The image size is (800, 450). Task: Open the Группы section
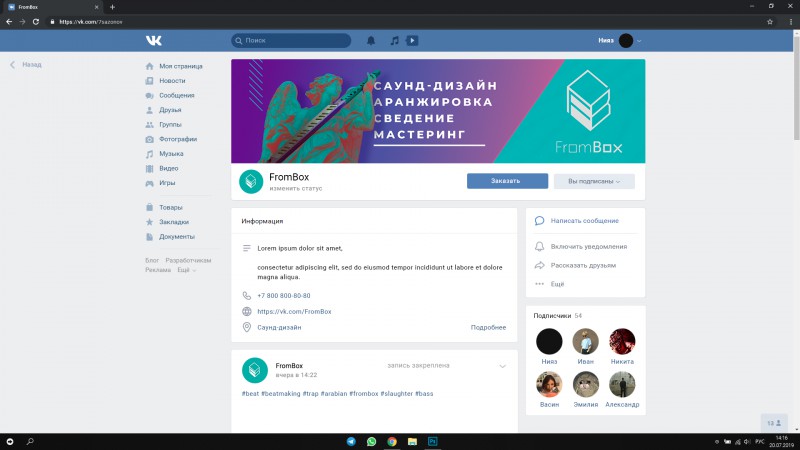170,124
